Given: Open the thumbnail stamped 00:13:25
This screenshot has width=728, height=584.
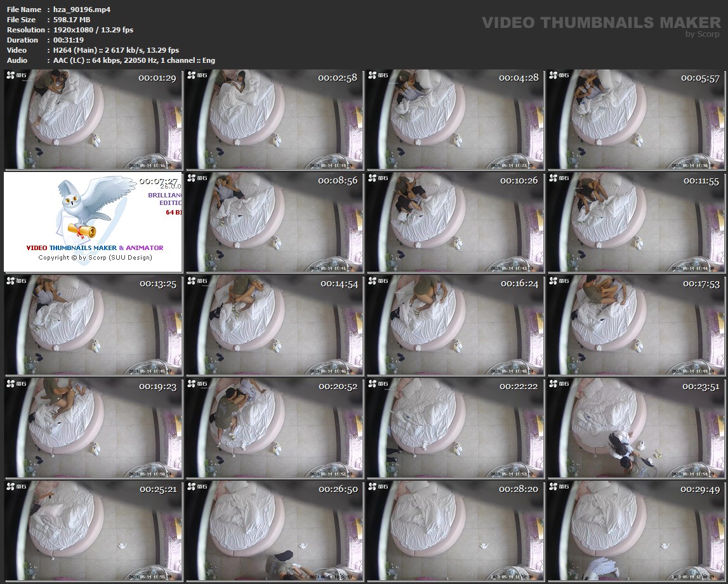Looking at the screenshot, I should tap(93, 326).
